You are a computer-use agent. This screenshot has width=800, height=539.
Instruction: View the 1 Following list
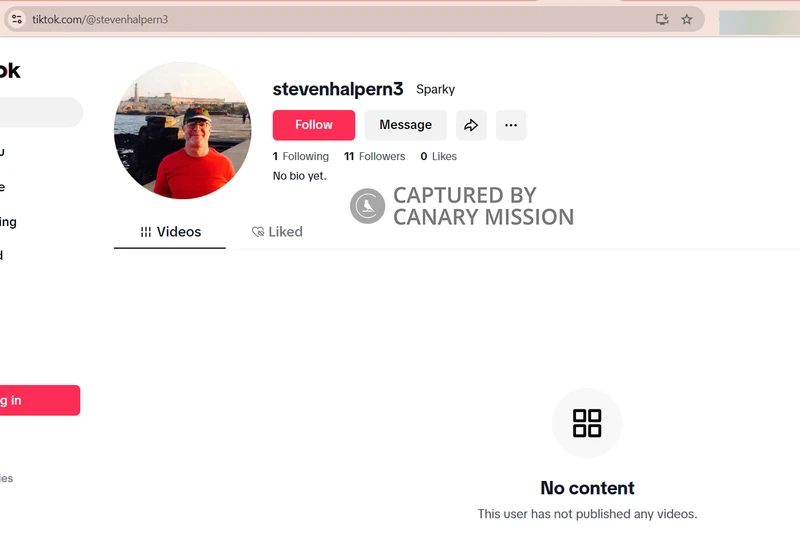coord(301,156)
